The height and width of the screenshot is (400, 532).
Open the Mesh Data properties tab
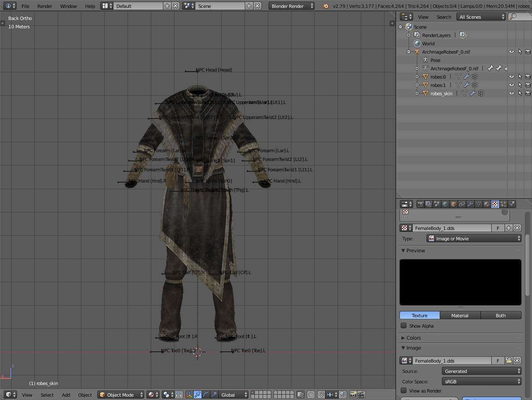pos(478,204)
